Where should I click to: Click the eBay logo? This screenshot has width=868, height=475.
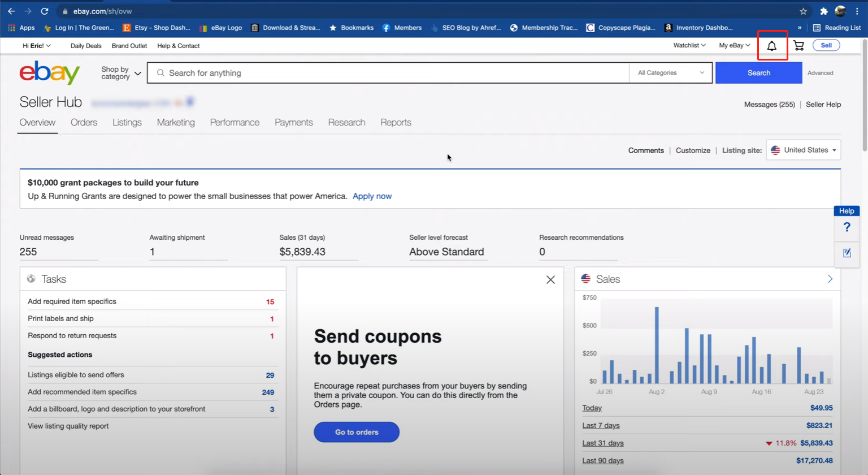click(50, 73)
